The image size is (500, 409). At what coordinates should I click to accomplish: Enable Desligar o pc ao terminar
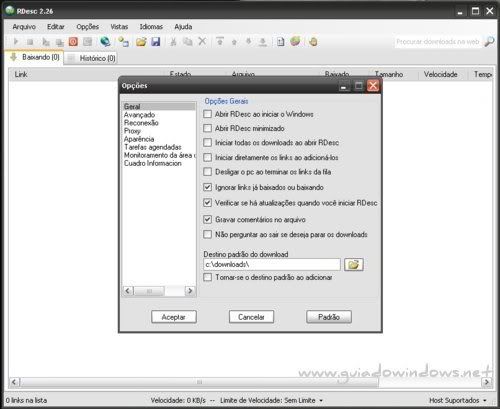[207, 172]
